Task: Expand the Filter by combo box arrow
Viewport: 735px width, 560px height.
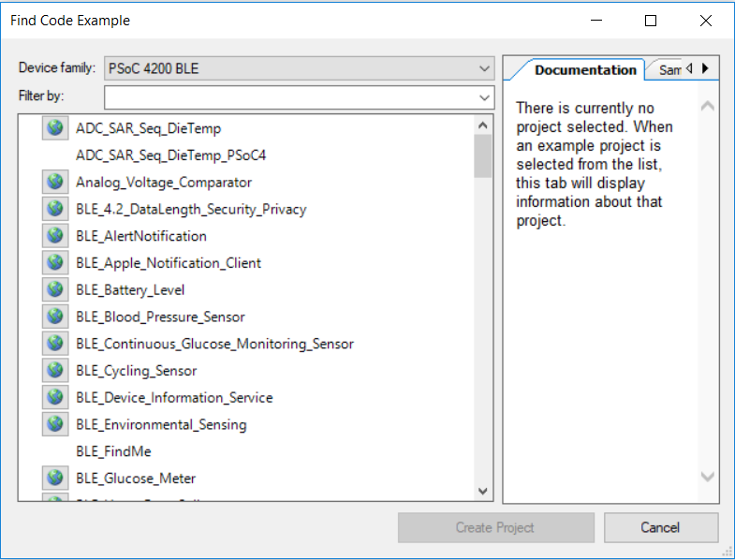Action: pyautogui.click(x=484, y=97)
